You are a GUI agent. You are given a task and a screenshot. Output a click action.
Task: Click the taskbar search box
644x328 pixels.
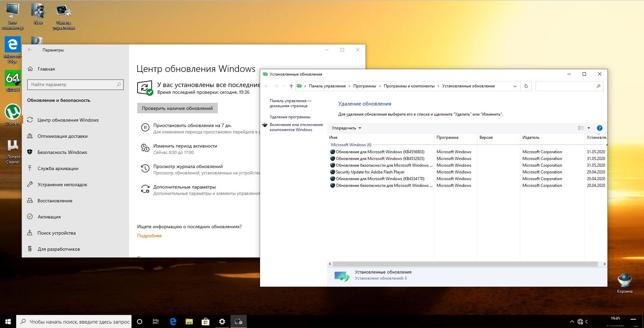click(x=74, y=322)
